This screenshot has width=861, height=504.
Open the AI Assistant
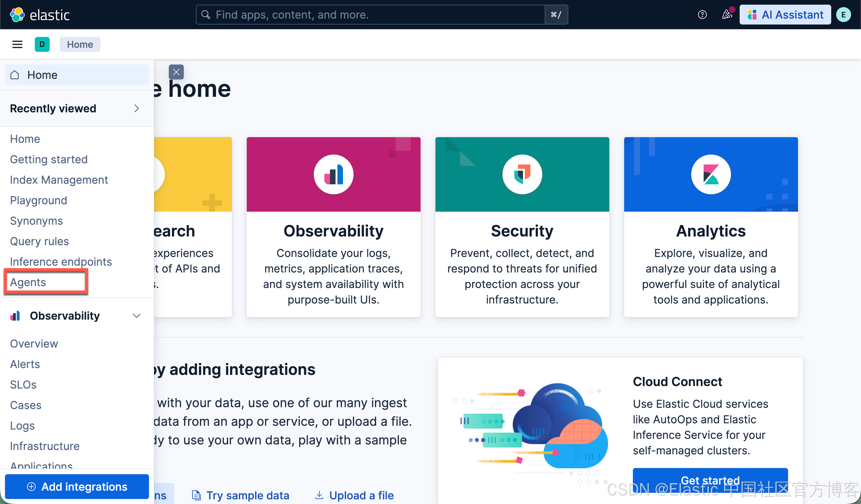(785, 15)
